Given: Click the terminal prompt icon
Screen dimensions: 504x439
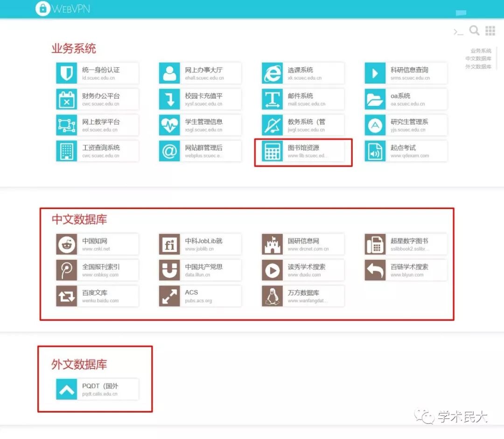Looking at the screenshot, I should pos(458,32).
